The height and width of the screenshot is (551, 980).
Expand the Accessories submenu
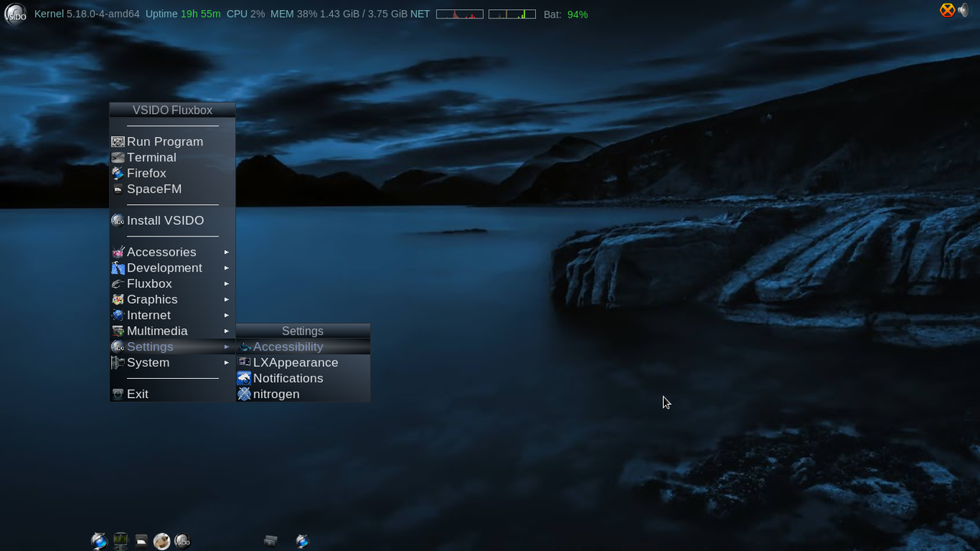tap(172, 252)
